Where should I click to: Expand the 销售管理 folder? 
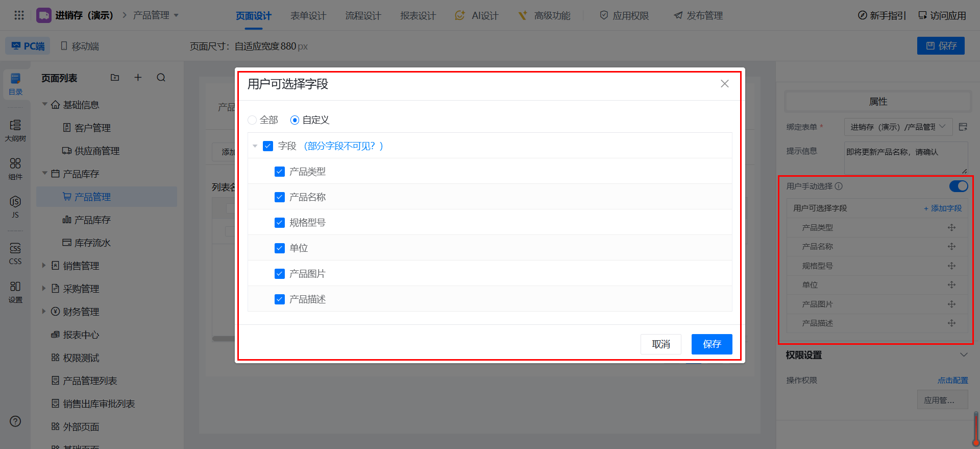click(x=44, y=266)
